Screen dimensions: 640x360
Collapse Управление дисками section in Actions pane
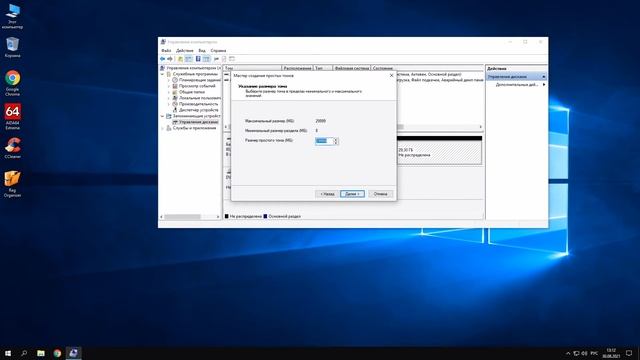click(544, 77)
